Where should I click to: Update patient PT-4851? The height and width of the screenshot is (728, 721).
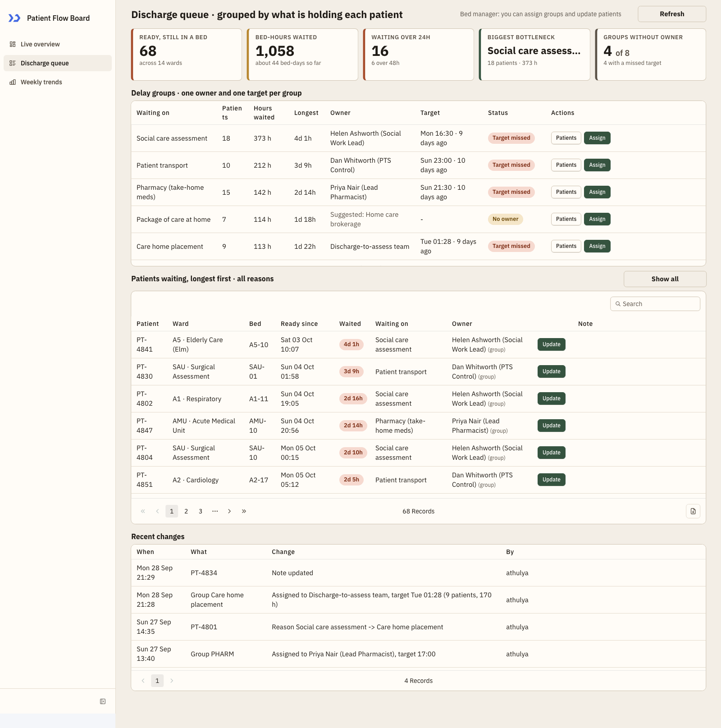coord(552,480)
